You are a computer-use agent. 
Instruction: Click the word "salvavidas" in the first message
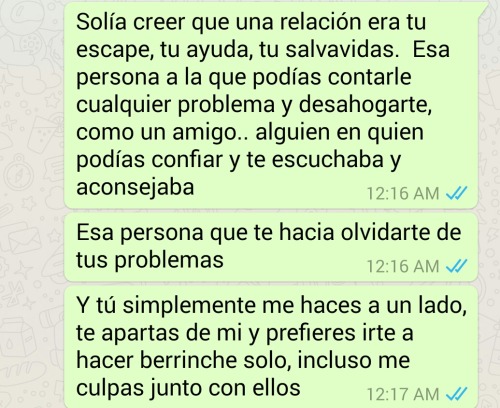pyautogui.click(x=342, y=49)
